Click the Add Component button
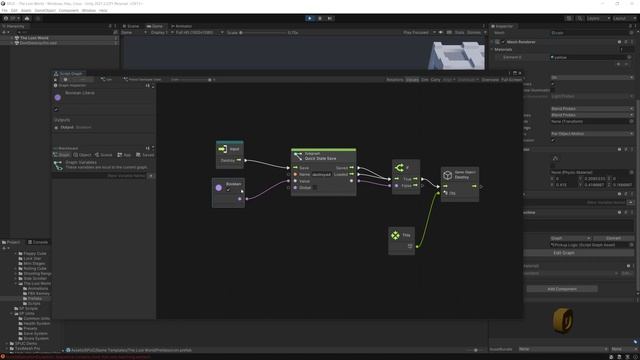Viewport: 640px width, 360px height. [x=562, y=289]
